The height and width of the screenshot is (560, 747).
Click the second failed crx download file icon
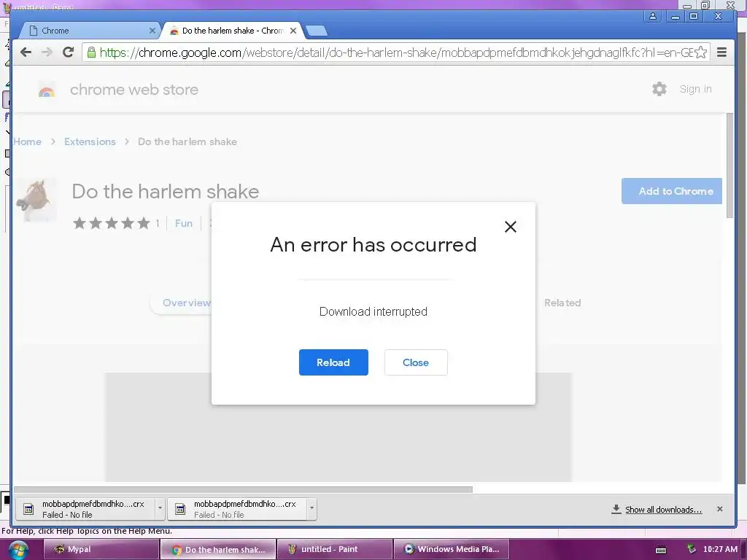(180, 509)
